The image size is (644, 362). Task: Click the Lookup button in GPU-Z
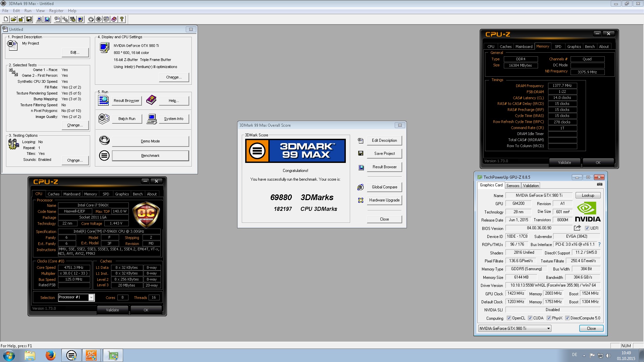tap(588, 195)
